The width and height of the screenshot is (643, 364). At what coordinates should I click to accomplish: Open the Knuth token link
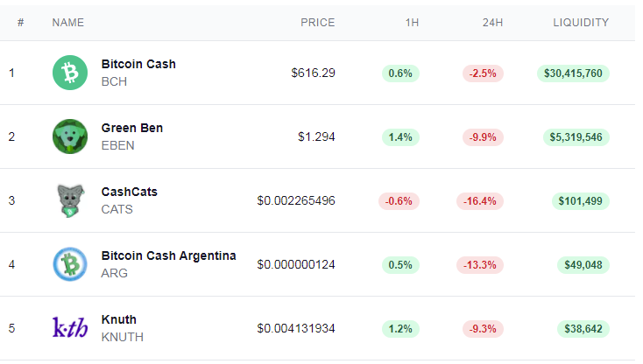pyautogui.click(x=119, y=319)
